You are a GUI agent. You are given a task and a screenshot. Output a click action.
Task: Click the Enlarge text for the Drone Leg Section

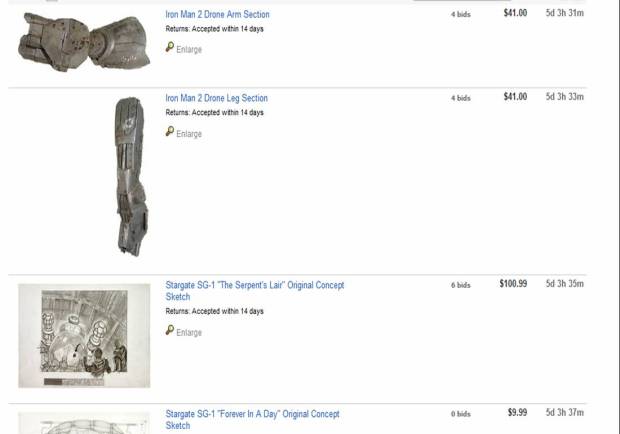(x=189, y=133)
